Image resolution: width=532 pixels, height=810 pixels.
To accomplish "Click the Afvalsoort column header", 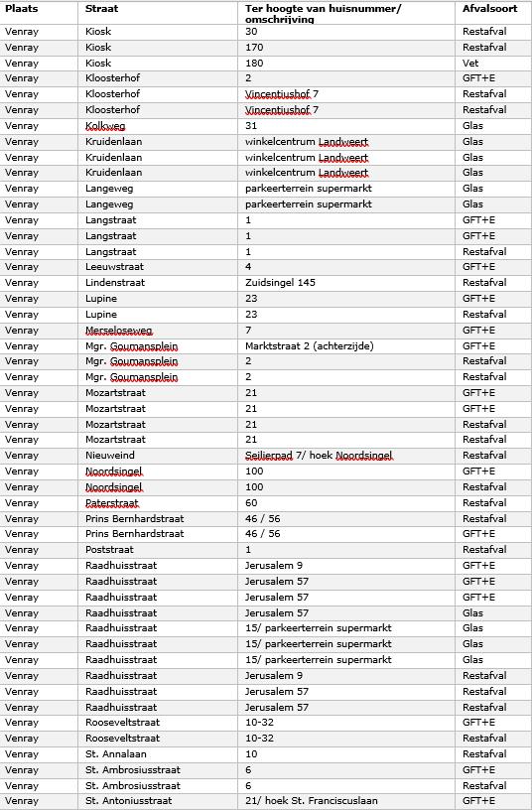I will click(x=489, y=9).
